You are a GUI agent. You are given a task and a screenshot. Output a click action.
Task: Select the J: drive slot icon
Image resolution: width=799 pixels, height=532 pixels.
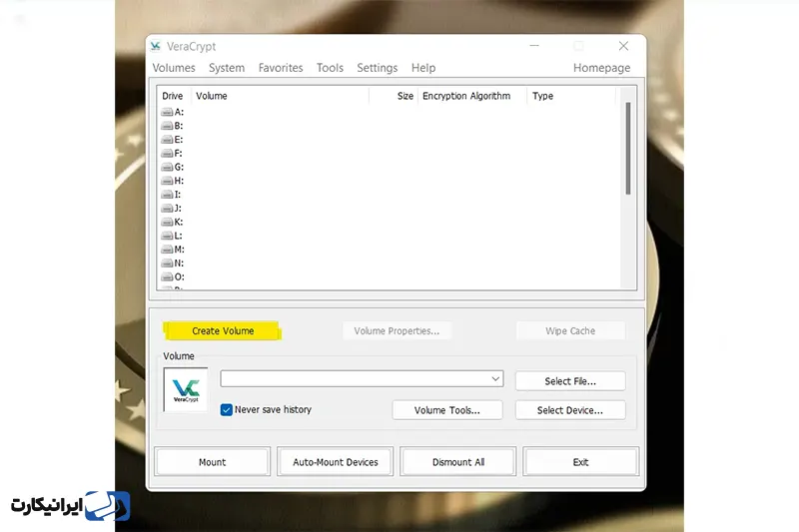pyautogui.click(x=167, y=209)
